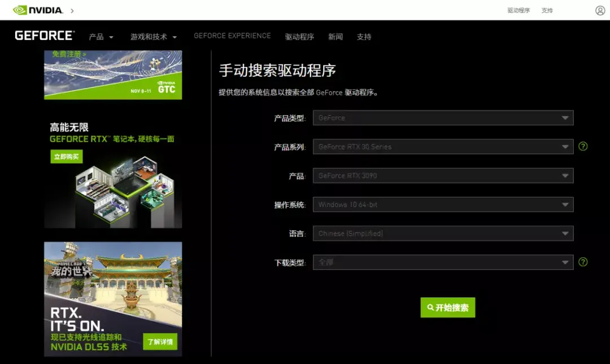Open the 产品类型 dropdown showing GeForce
This screenshot has width=610, height=364.
click(x=443, y=118)
